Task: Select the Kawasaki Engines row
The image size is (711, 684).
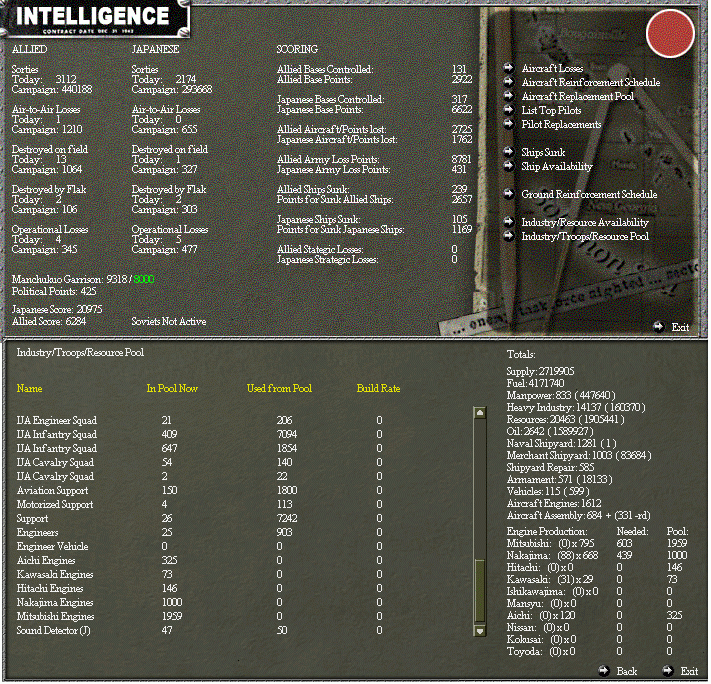Action: pos(200,574)
